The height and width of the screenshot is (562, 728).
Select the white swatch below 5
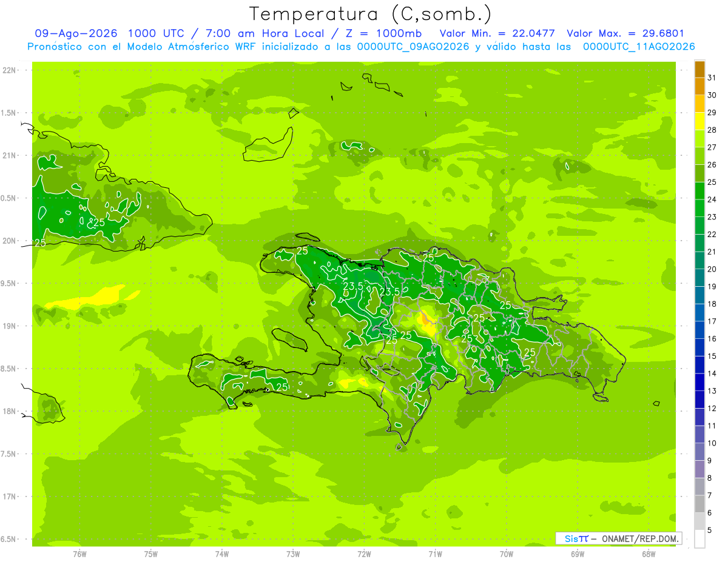699,539
